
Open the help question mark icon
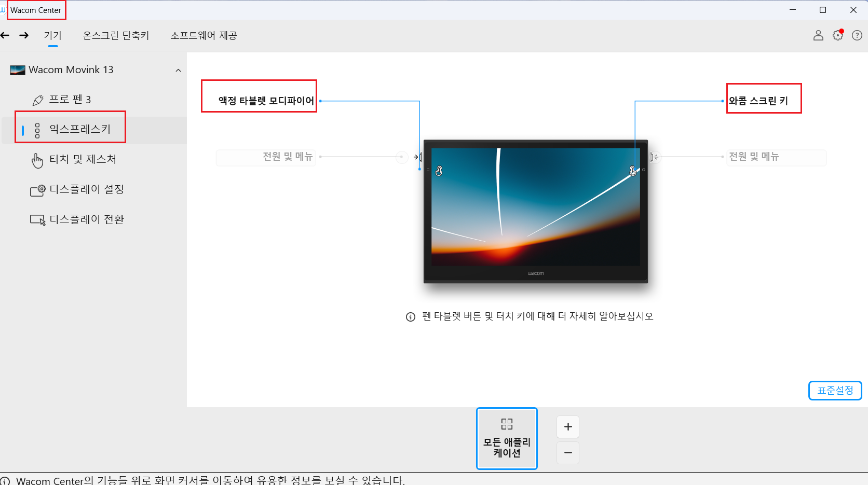coord(857,35)
